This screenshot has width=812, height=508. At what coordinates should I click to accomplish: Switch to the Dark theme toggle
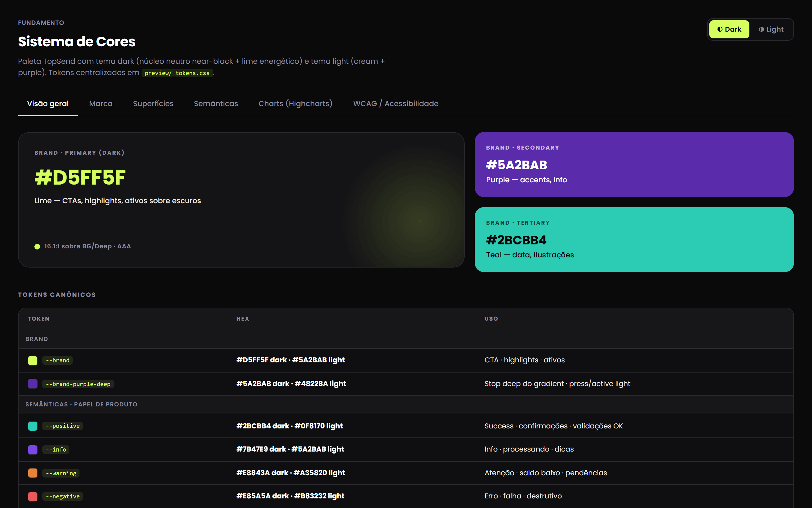(729, 29)
